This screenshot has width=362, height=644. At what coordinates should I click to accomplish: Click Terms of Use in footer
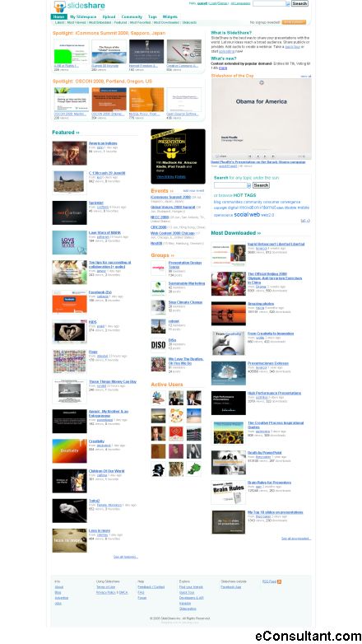tap(105, 587)
